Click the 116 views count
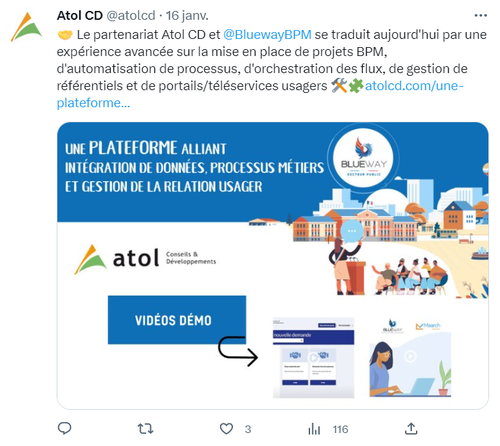The height and width of the screenshot is (446, 500). click(x=340, y=429)
